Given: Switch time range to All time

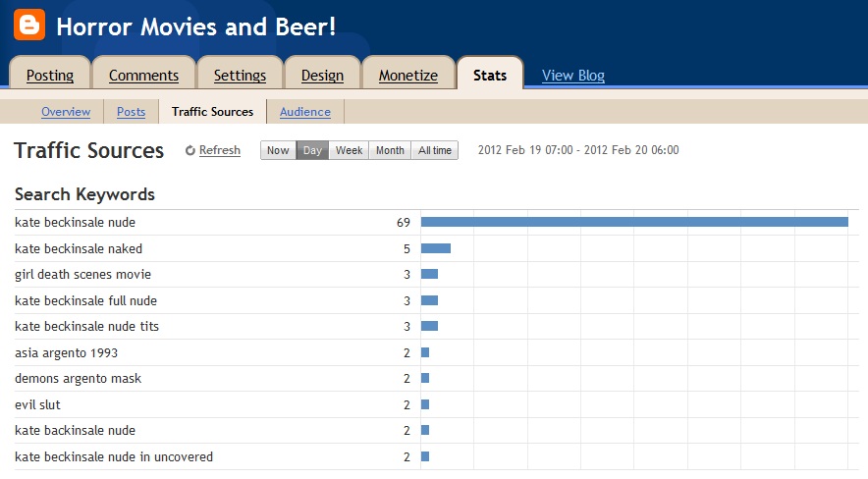Looking at the screenshot, I should pos(435,150).
